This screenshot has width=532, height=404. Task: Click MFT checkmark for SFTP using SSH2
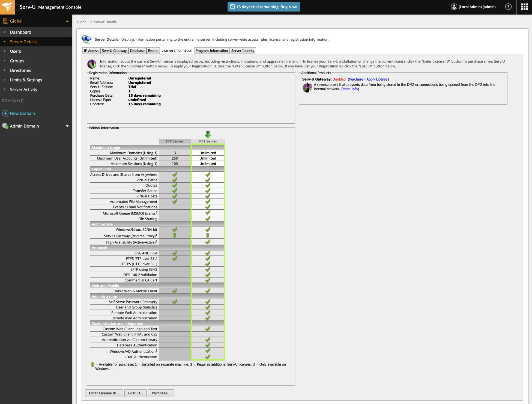coord(208,269)
